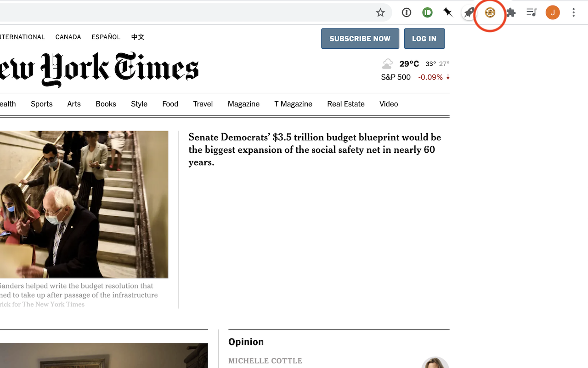Image resolution: width=588 pixels, height=368 pixels.
Task: Click the 33° high temperature value
Action: point(430,64)
